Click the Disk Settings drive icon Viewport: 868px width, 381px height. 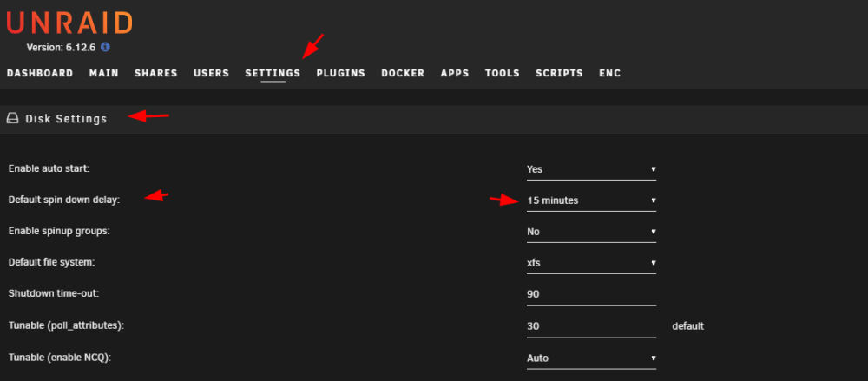click(12, 119)
